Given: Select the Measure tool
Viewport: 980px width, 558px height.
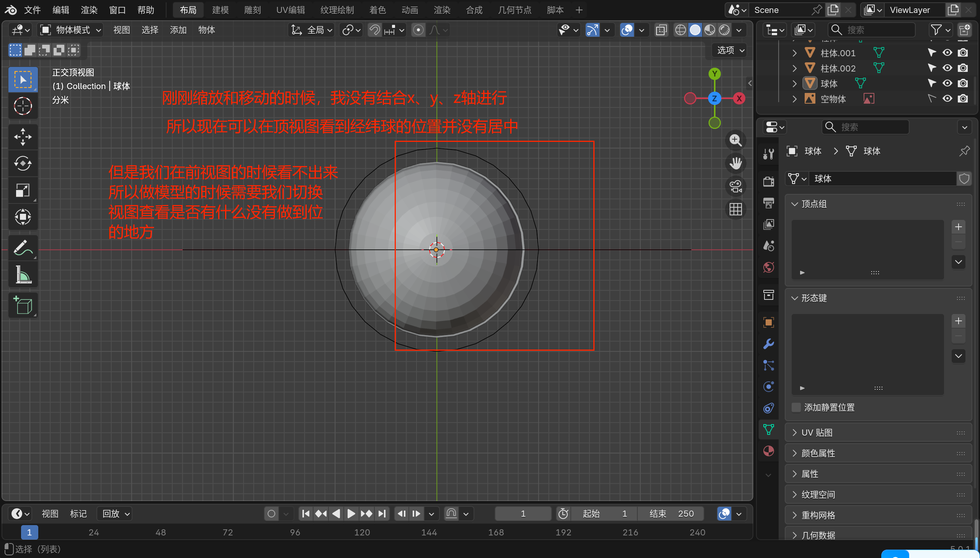Looking at the screenshot, I should (23, 274).
